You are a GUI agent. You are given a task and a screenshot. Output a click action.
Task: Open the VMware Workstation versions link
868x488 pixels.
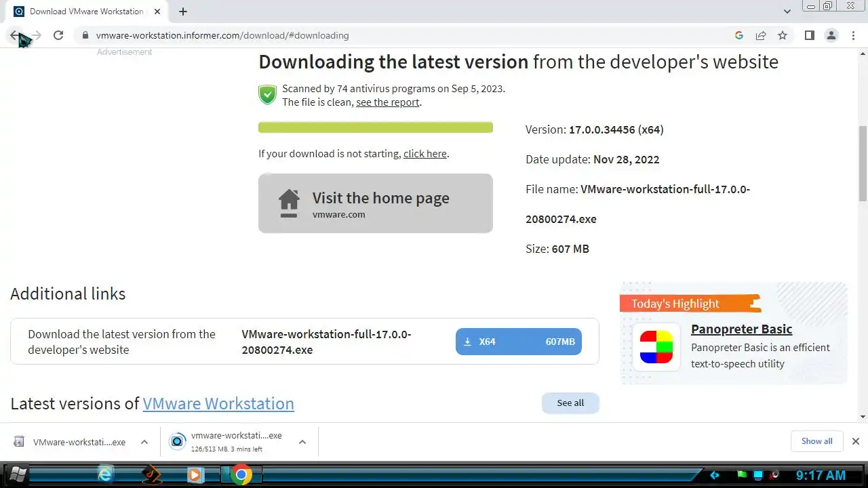click(x=218, y=403)
